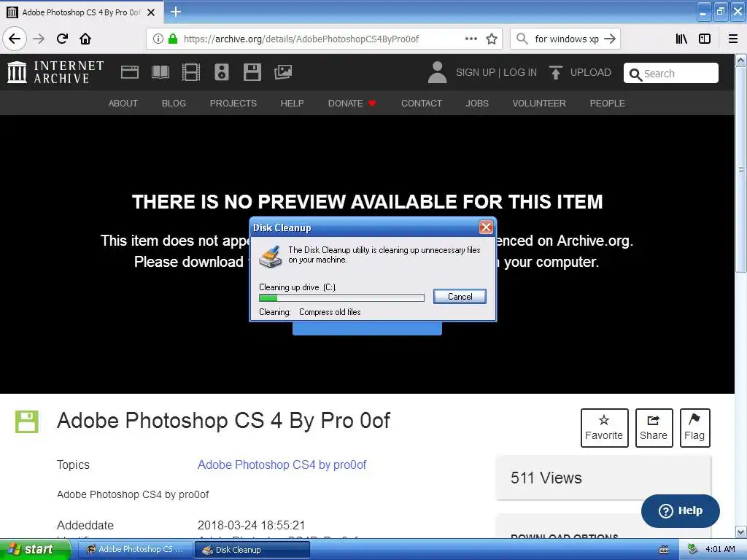This screenshot has height=560, width=747.
Task: Open the HELP menu item
Action: pyautogui.click(x=292, y=104)
